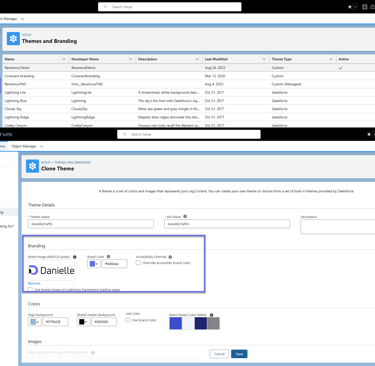Click the Danielle brand image thumbnail
The image size is (375, 366).
[52, 270]
